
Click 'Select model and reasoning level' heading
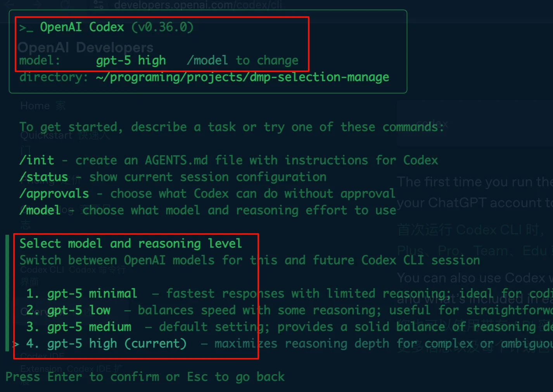click(x=131, y=244)
